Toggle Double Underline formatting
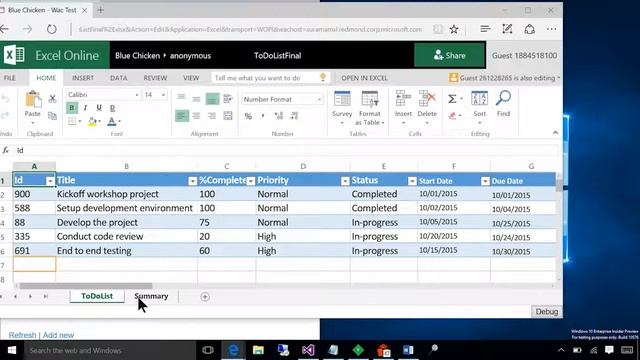The width and height of the screenshot is (640, 360). (112, 108)
